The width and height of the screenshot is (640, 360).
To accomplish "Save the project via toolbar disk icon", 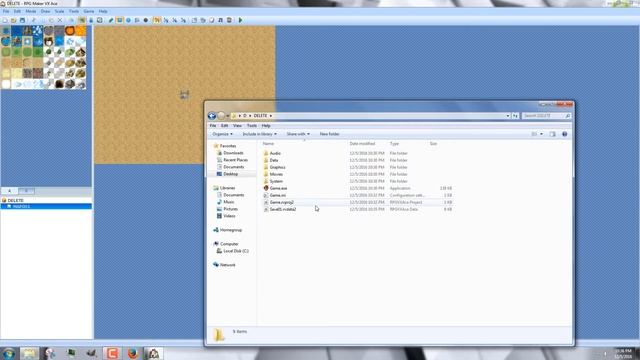I will click(x=22, y=20).
